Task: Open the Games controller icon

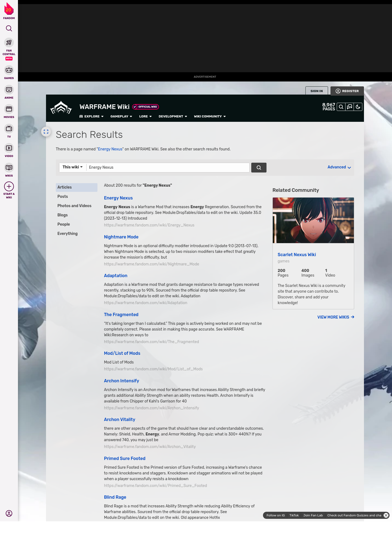Action: (x=9, y=70)
